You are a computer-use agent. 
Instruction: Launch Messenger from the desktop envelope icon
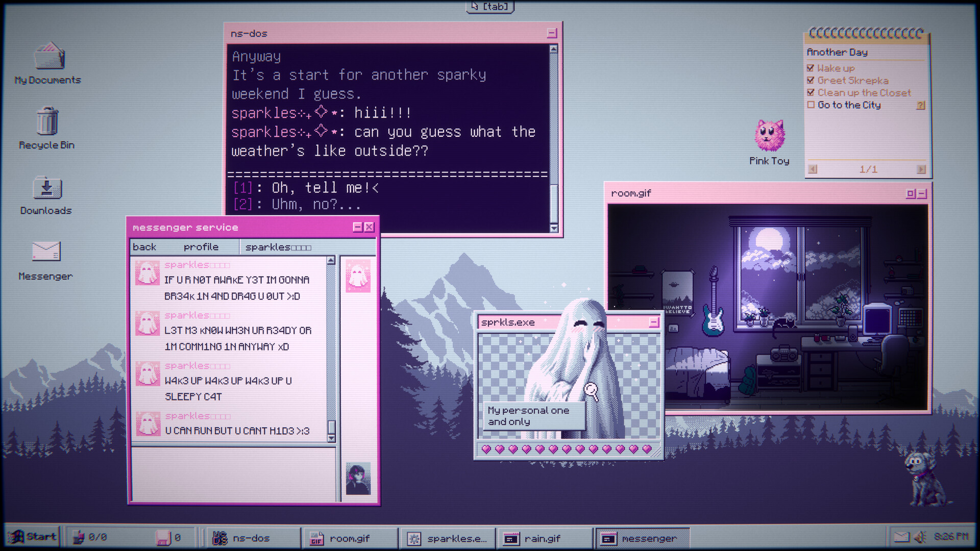click(46, 252)
